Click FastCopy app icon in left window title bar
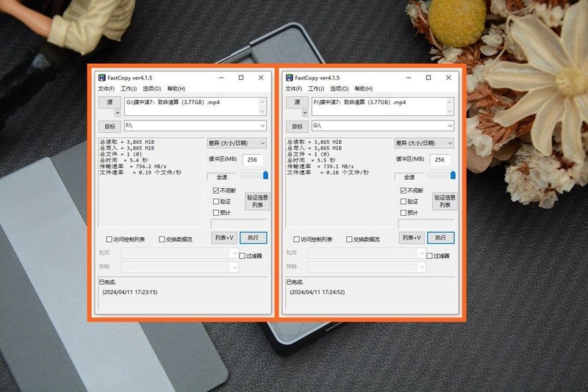 click(x=101, y=78)
